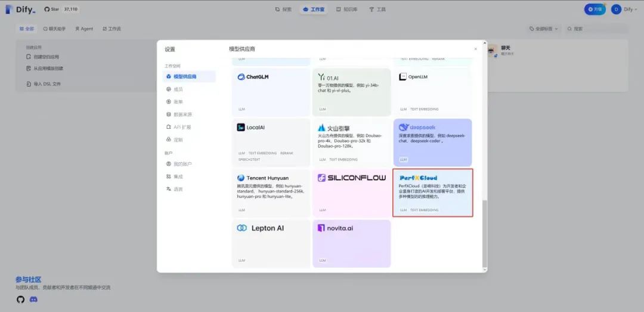Click the API 扩展 puzzle icon
644x312 pixels.
(168, 128)
